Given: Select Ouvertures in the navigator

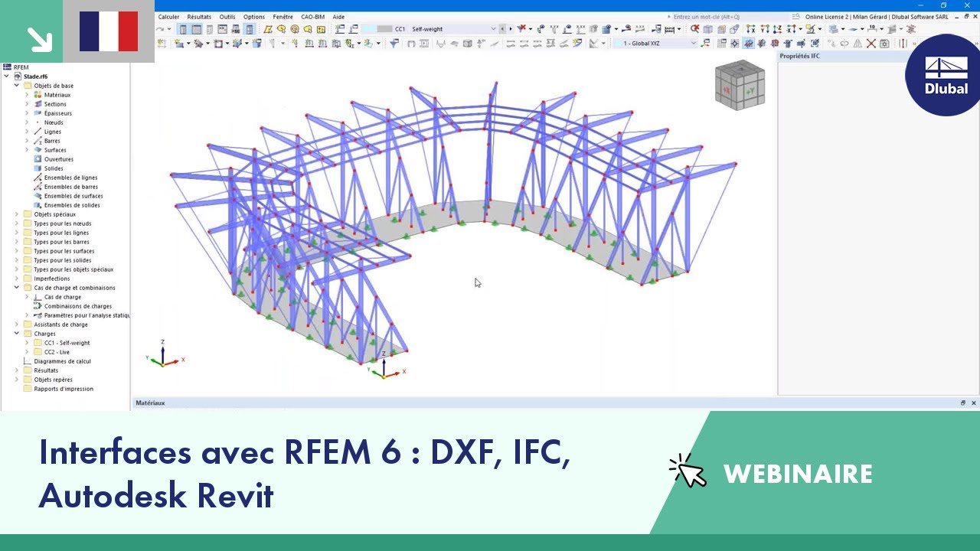Looking at the screenshot, I should click(x=59, y=159).
